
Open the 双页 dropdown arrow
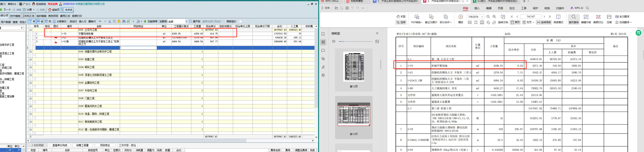533,22
